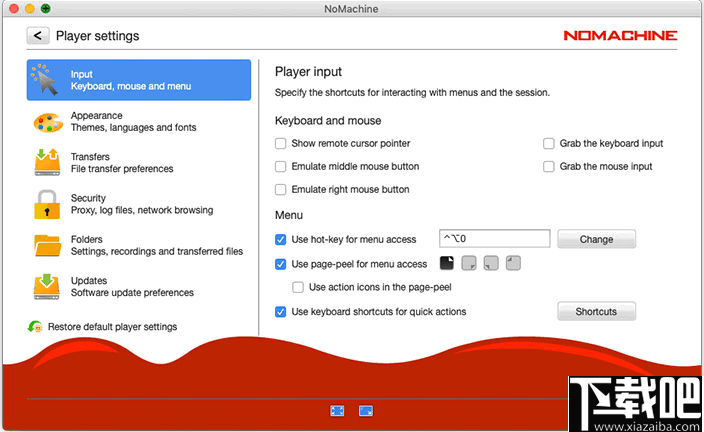Viewport: 704px width, 432px height.
Task: Click the Folders icon in sidebar
Action: coord(48,245)
